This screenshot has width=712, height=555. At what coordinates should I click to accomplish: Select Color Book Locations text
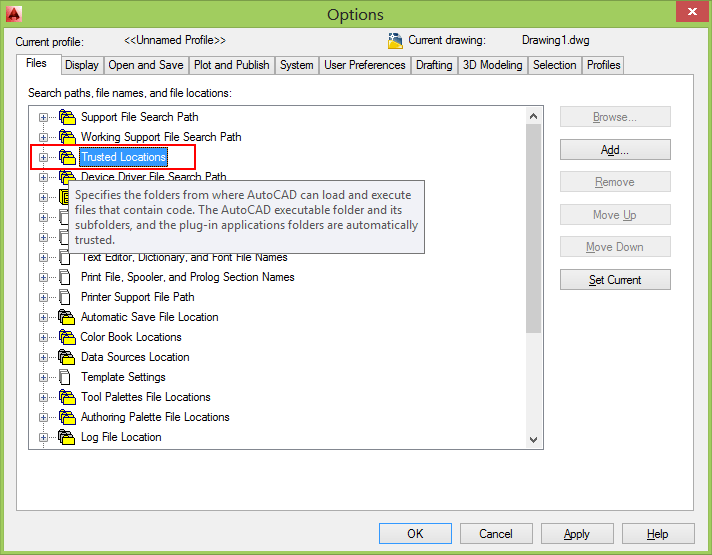(131, 337)
